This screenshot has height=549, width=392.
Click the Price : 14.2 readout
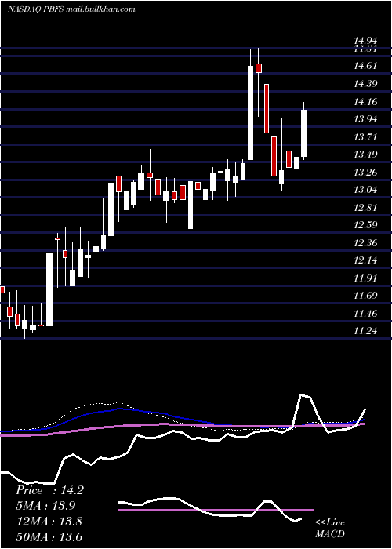coord(49,490)
